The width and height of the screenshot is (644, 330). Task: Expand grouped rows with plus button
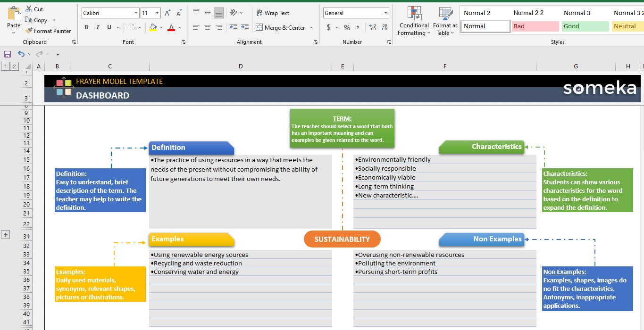pyautogui.click(x=6, y=235)
